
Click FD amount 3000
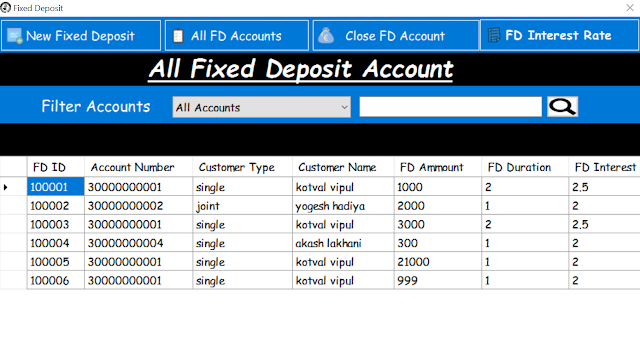tap(438, 224)
